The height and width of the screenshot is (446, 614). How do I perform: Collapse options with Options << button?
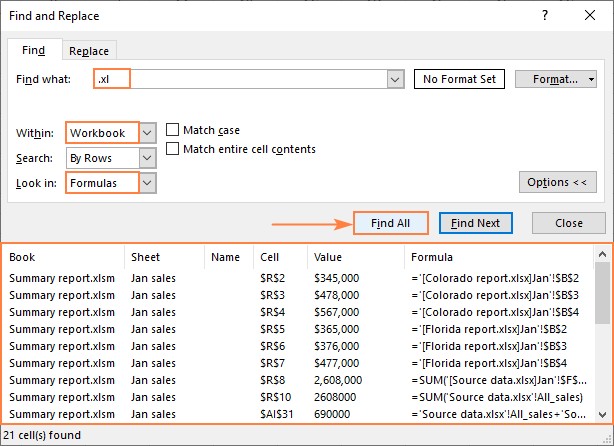(x=558, y=182)
